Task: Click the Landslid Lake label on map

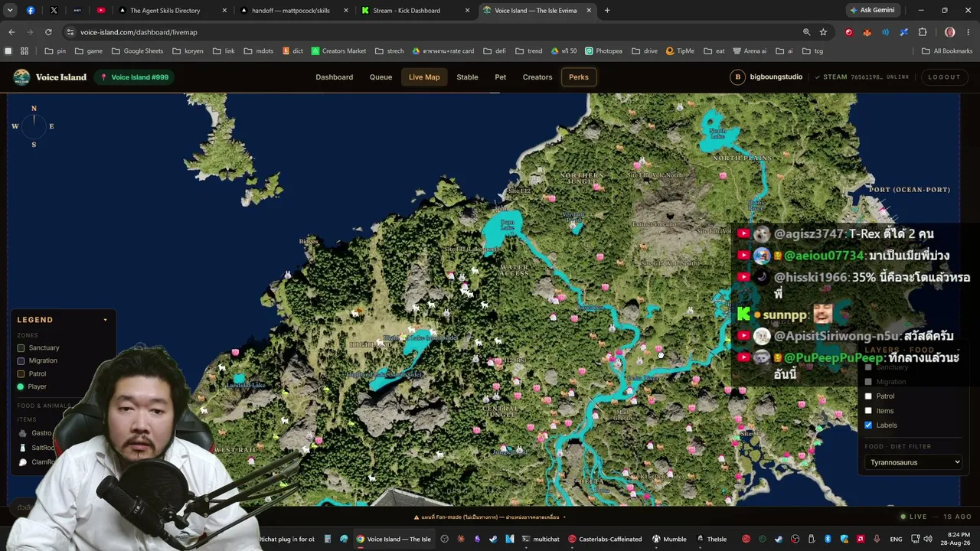Action: coord(246,385)
